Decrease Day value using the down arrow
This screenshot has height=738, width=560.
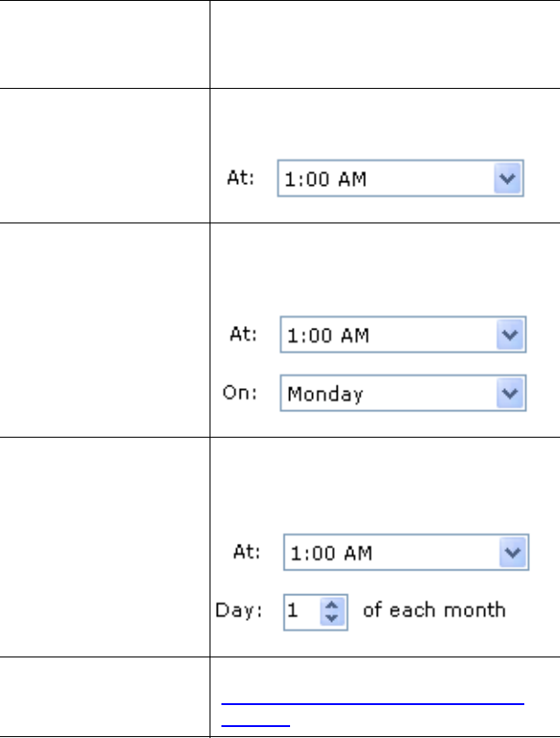click(x=331, y=616)
